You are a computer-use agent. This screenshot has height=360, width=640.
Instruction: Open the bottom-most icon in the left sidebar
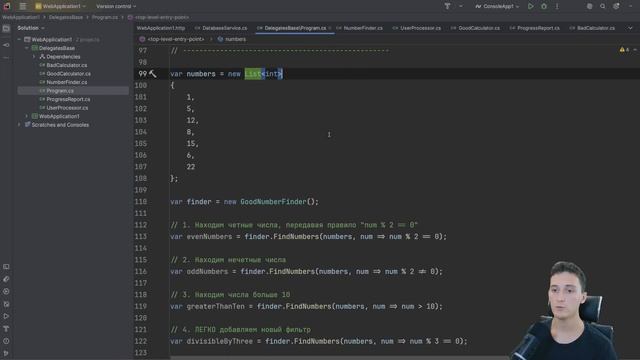[6, 353]
